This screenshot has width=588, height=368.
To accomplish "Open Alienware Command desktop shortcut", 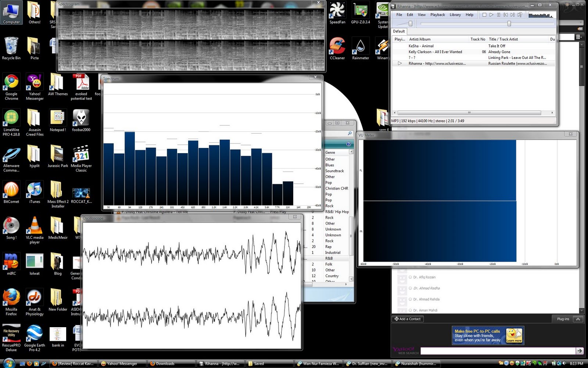I will click(11, 159).
